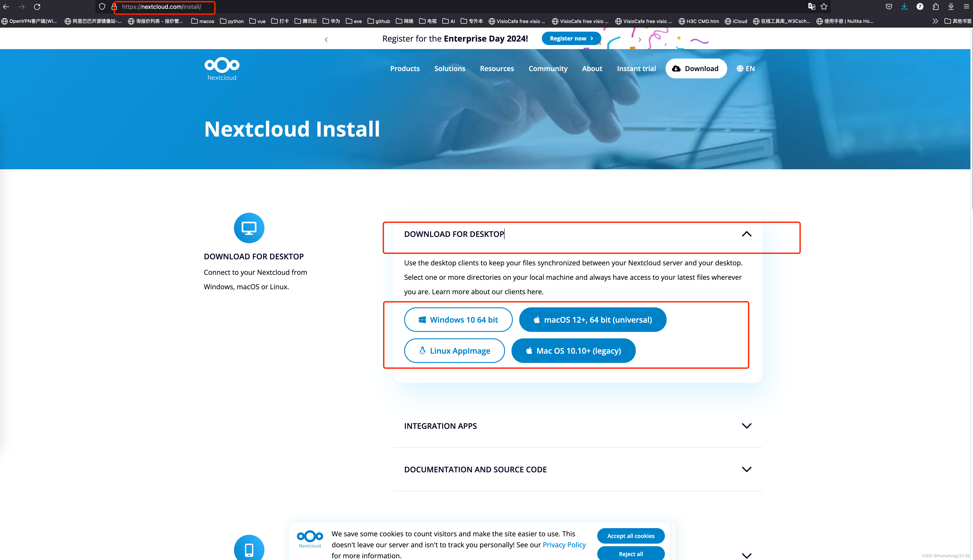
Task: Open the browser extensions puzzle icon
Action: click(935, 6)
